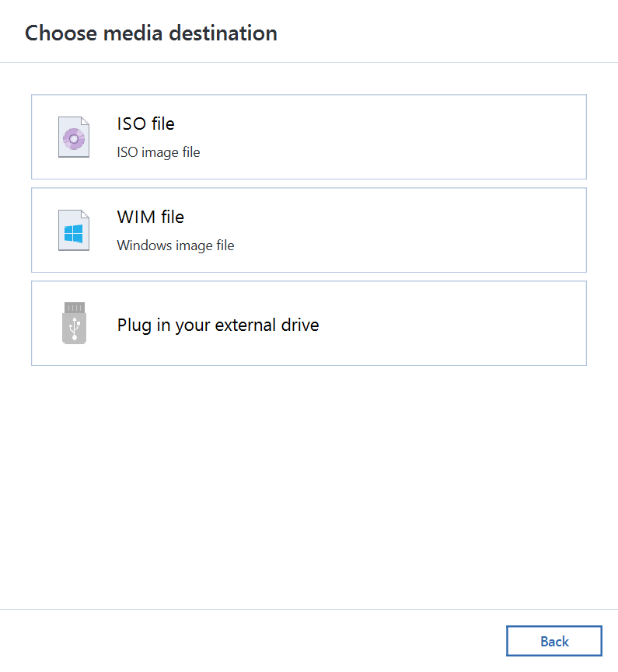
Task: Choose the WIM file title
Action: click(151, 217)
